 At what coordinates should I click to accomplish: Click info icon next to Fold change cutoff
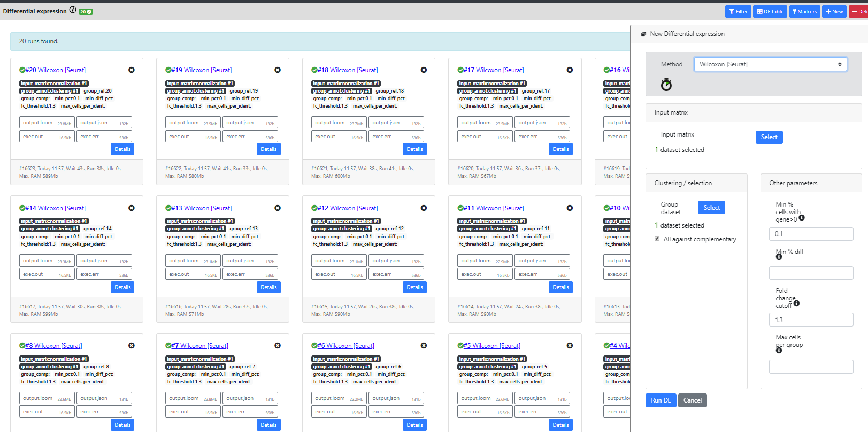click(796, 304)
